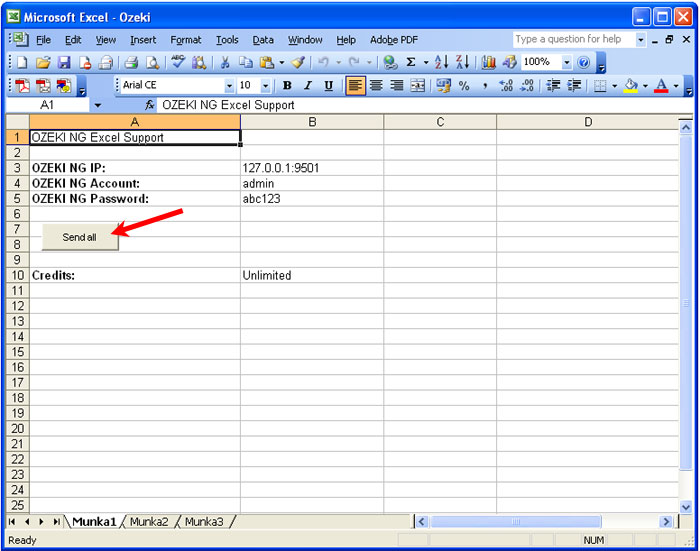700x551 pixels.
Task: Open the File menu
Action: click(43, 40)
